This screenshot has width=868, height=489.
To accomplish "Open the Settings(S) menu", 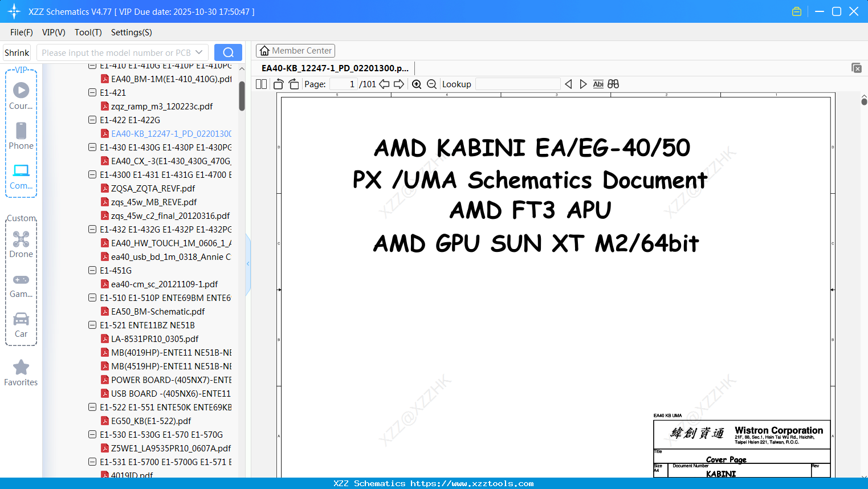I will pos(132,32).
